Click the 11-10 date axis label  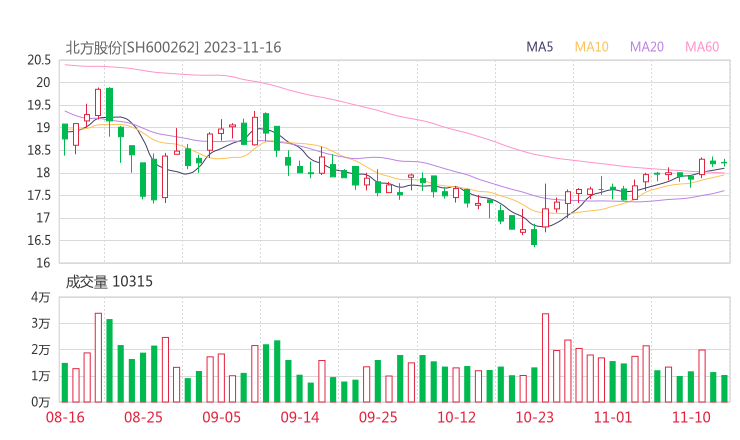691,417
